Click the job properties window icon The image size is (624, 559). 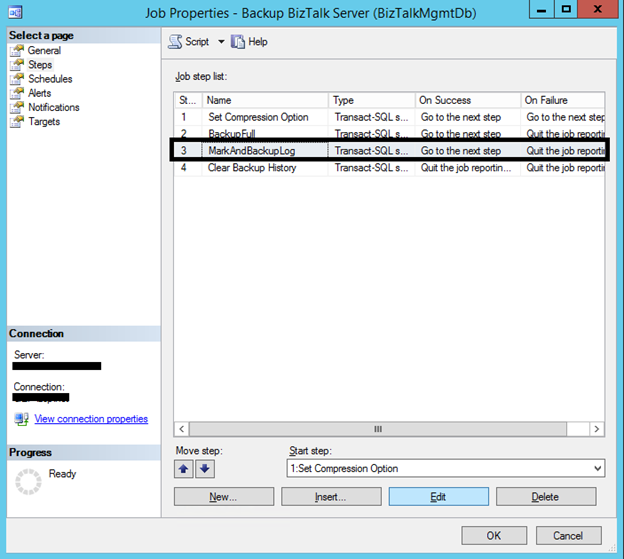point(15,13)
